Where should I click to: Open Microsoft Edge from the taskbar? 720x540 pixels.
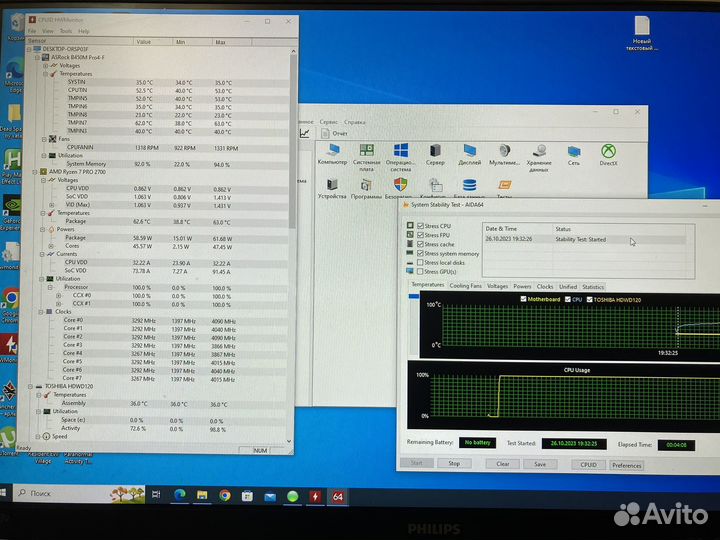pos(180,495)
